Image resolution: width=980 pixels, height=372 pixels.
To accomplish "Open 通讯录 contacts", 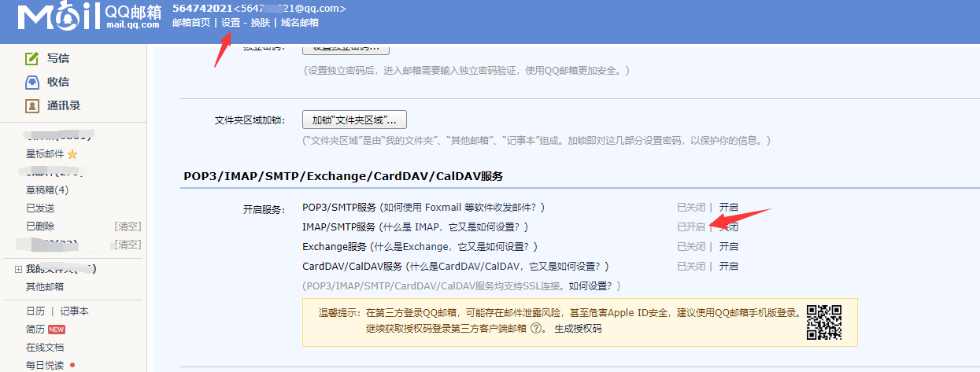I will click(63, 105).
